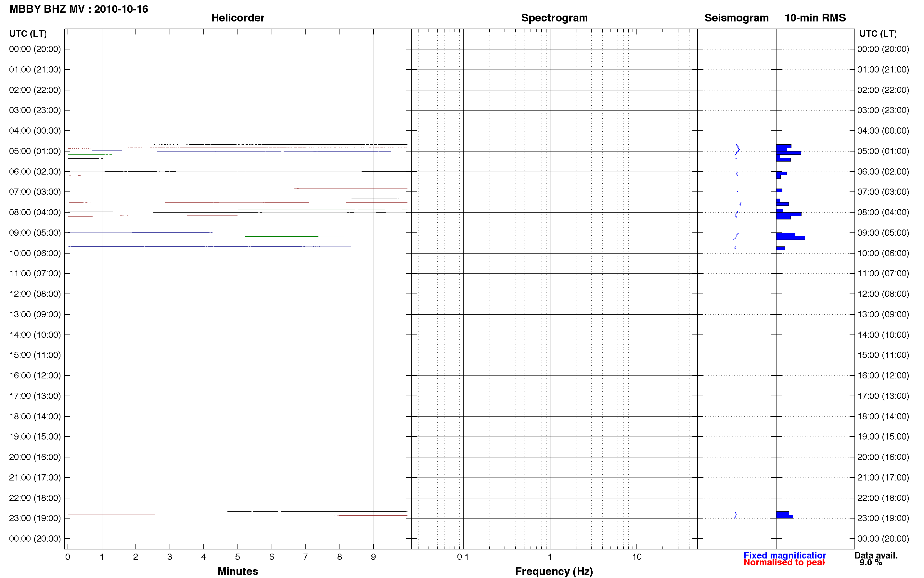Select "18:00 (14:00)" on the left time axis
The width and height of the screenshot is (924, 578).
click(x=35, y=416)
